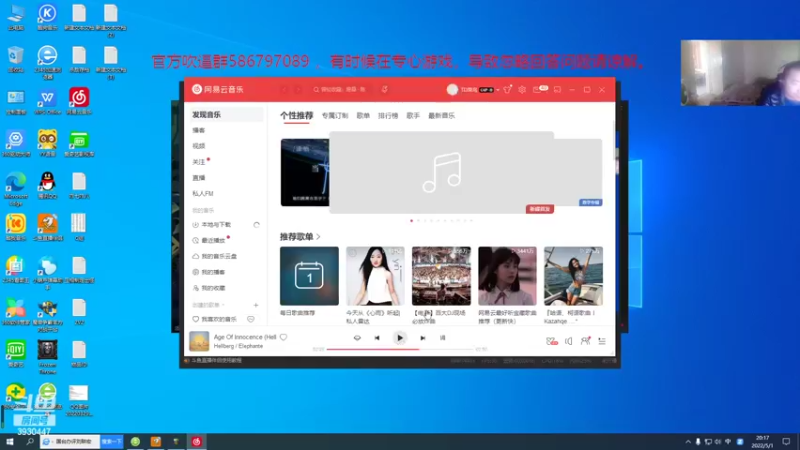Select the first red banner carousel dot
This screenshot has width=800, height=450.
pos(412,221)
